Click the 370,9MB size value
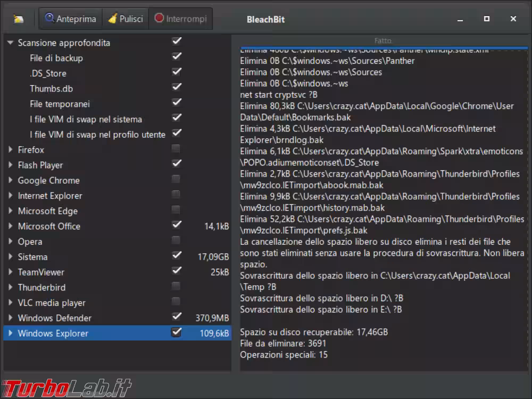Viewport: 532px width, 399px height. tap(212, 318)
